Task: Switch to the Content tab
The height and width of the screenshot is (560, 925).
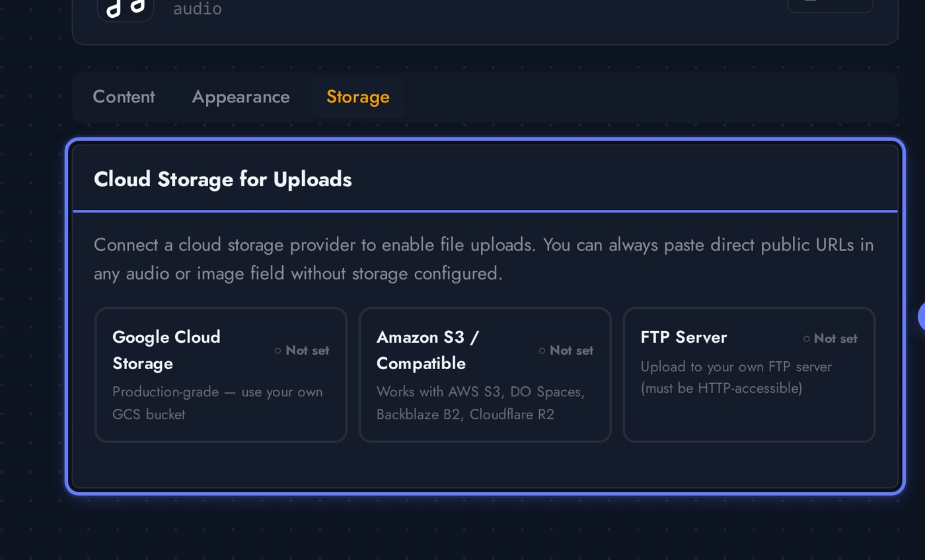Action: coord(124,97)
